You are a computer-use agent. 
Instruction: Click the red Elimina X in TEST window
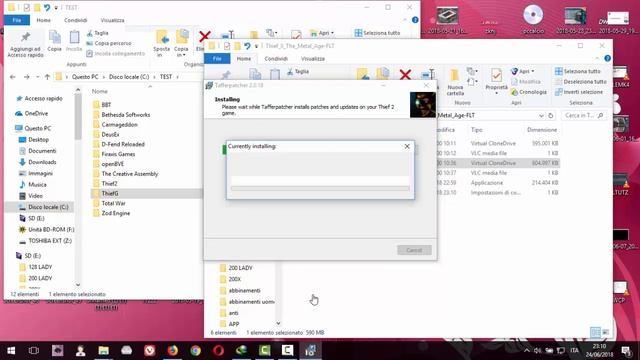coord(204,37)
